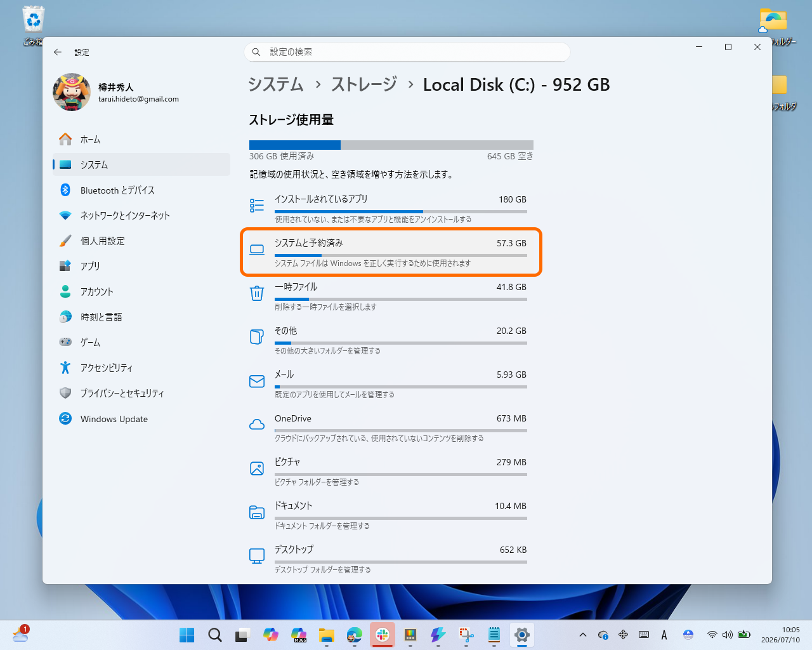The width and height of the screenshot is (812, 650).
Task: Click ストレージ in the breadcrumb
Action: [364, 84]
